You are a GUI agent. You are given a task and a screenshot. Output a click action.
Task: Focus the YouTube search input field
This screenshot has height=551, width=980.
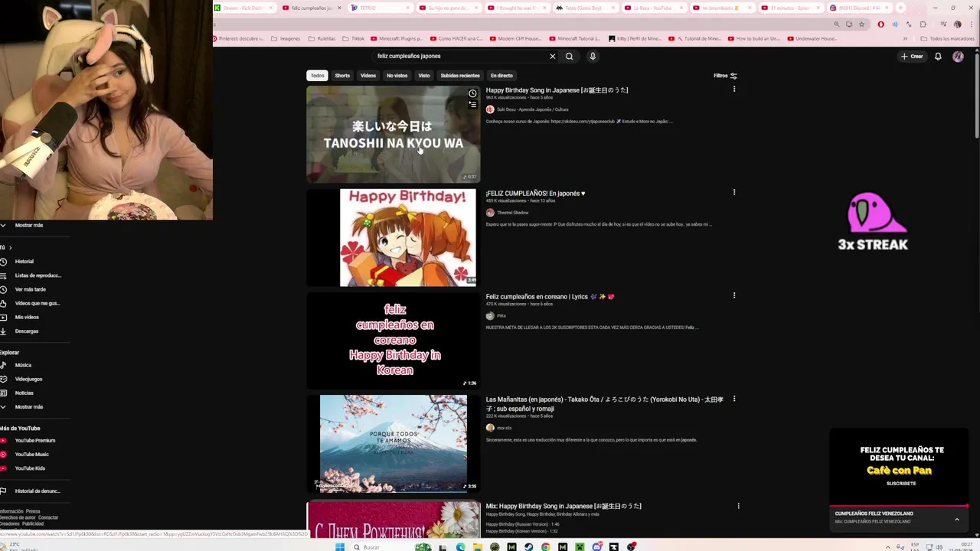[459, 56]
